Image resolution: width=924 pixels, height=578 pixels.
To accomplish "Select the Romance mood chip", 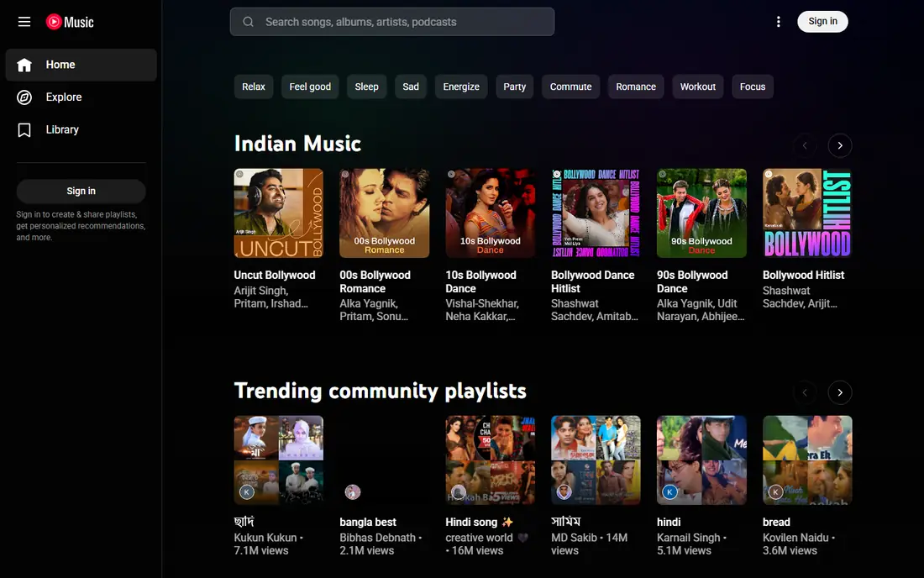I will 636,87.
